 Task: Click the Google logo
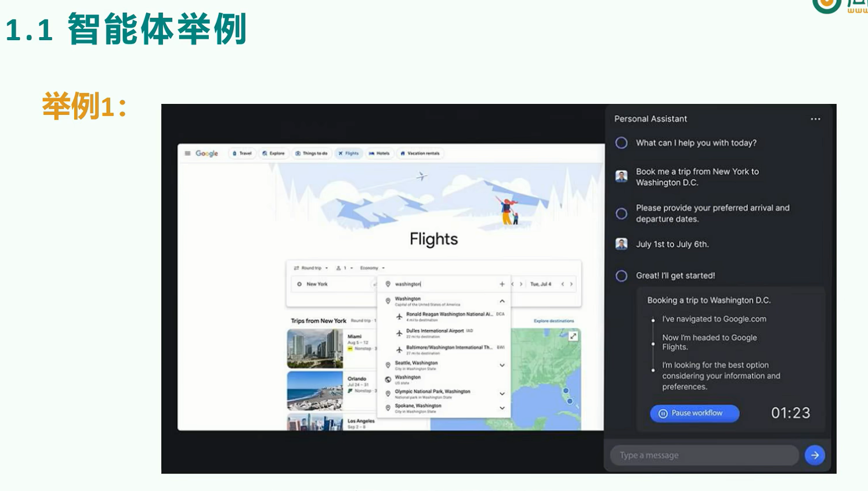pos(207,153)
